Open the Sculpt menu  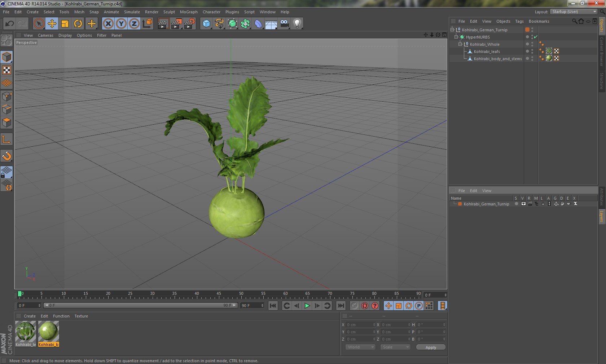[x=169, y=12]
